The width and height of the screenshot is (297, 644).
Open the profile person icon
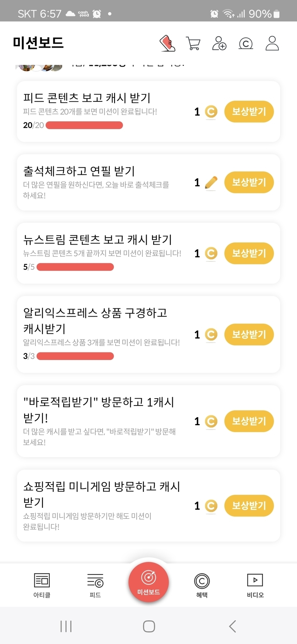coord(272,43)
